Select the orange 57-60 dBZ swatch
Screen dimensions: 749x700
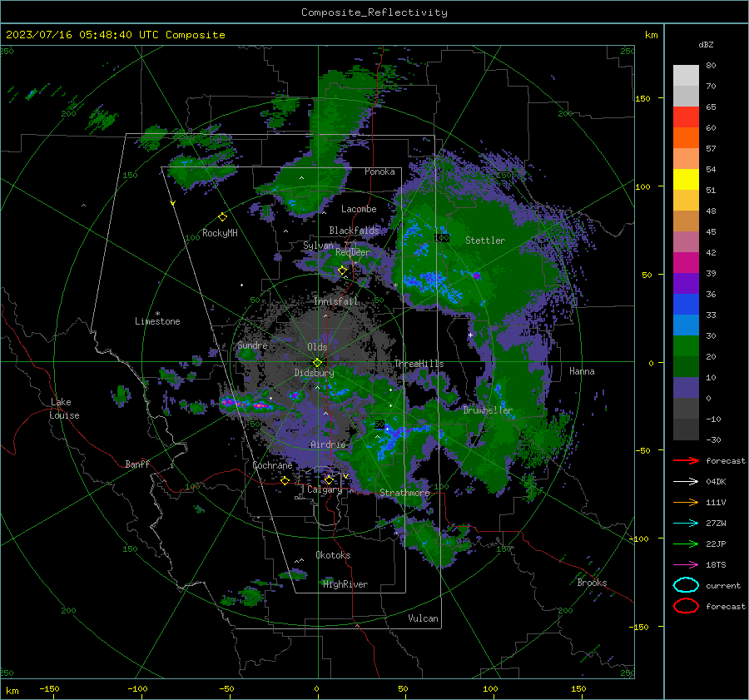(686, 137)
